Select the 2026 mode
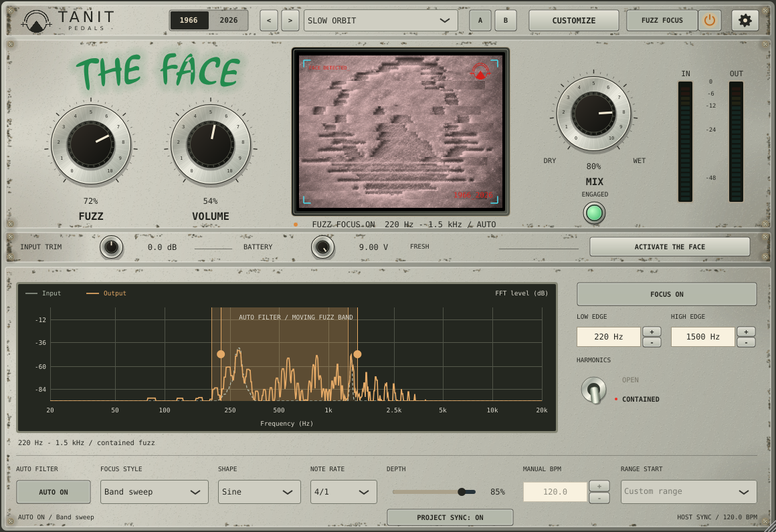Screen dimensions: 776x532 pyautogui.click(x=228, y=20)
